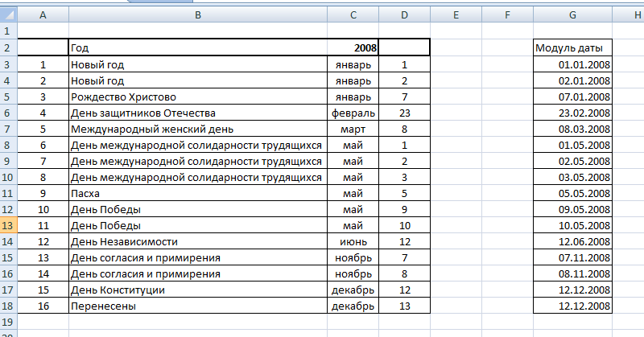Select 'День защитников Отечества' cell
Screen dimensions: 644x337
coord(198,113)
